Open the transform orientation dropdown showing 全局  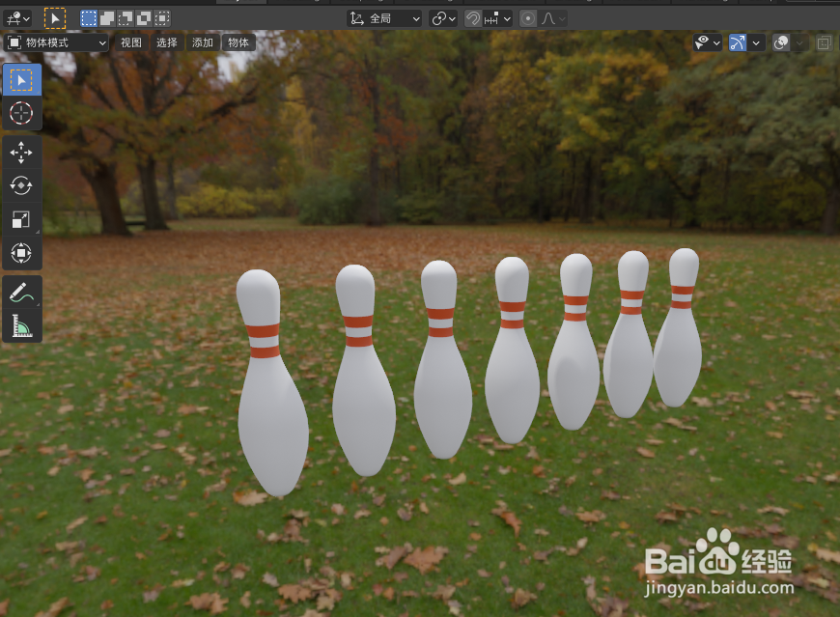[383, 17]
